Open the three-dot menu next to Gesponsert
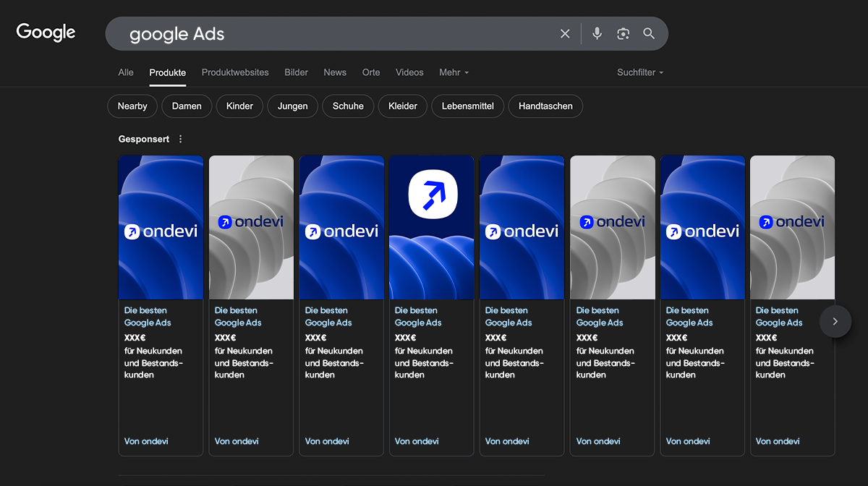Screen dimensions: 868x486 click(181, 139)
